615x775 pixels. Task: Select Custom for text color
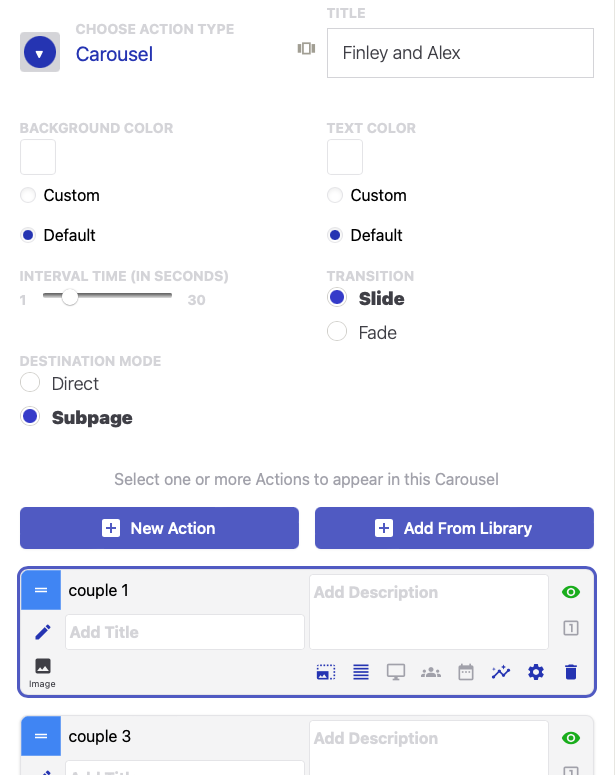(x=335, y=196)
